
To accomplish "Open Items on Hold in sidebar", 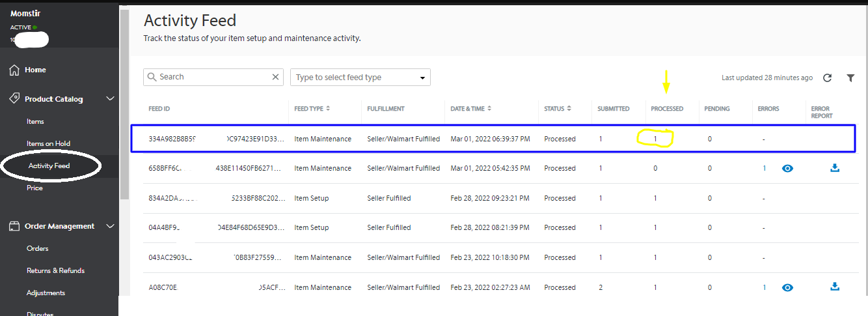I will point(48,143).
